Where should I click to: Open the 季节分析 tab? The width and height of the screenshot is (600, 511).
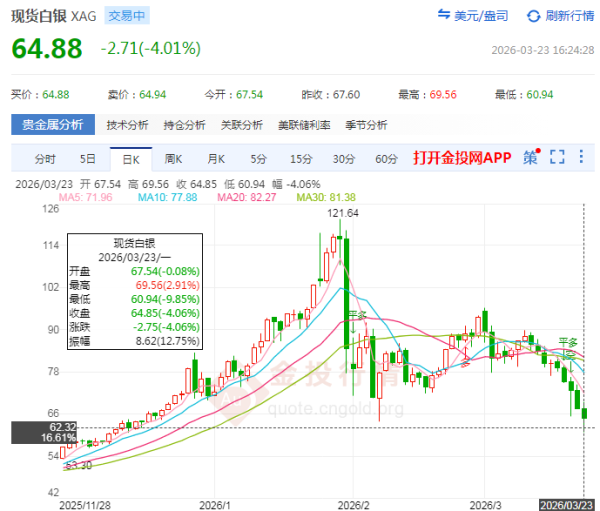point(366,125)
